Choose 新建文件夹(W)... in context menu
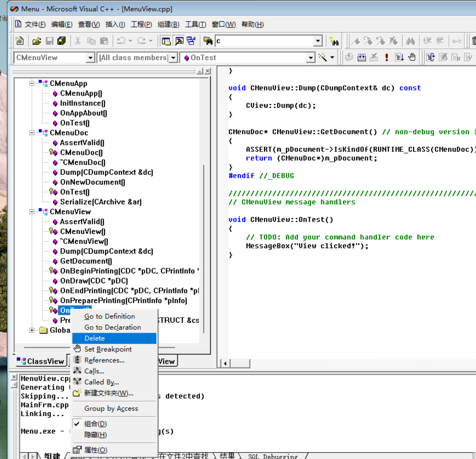 (x=114, y=393)
